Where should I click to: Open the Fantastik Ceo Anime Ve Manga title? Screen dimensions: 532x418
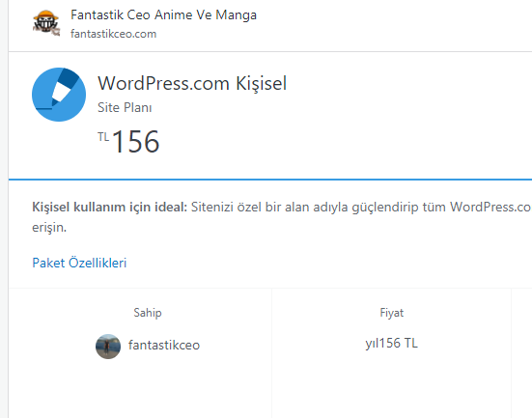[163, 14]
